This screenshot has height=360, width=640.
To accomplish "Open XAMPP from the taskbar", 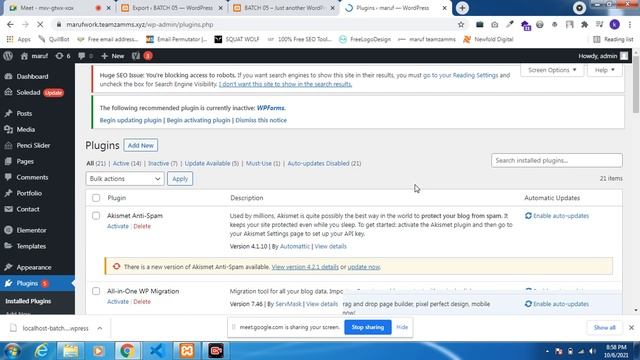I will (x=187, y=351).
